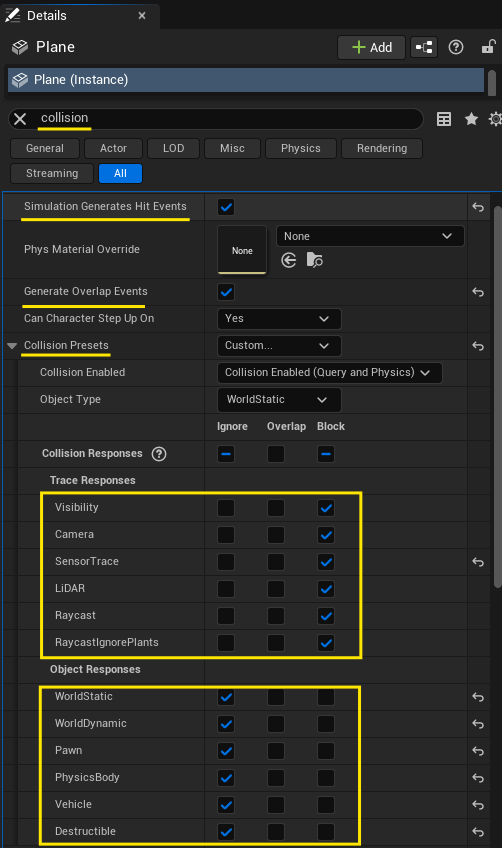Set all Collision Responses to Block
This screenshot has height=848, width=502.
[326, 454]
